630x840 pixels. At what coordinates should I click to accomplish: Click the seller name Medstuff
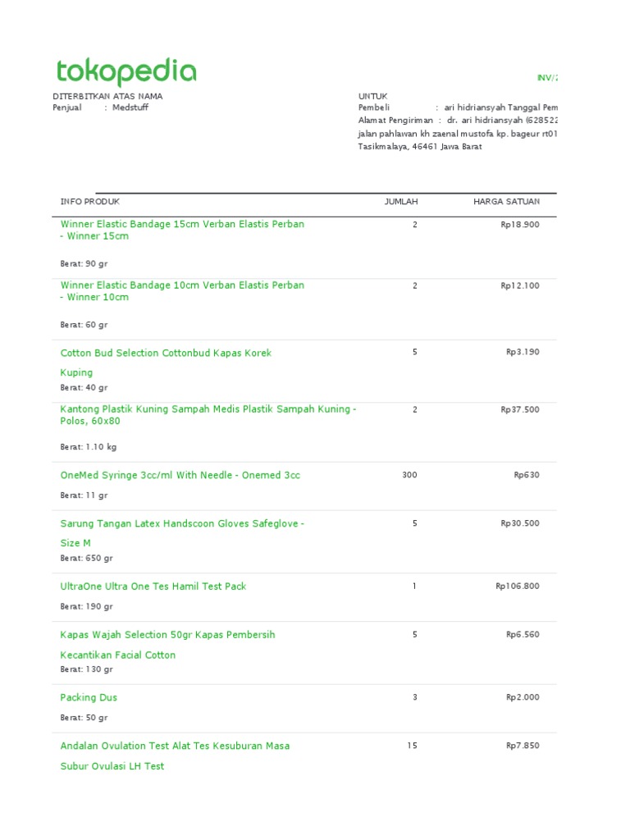[130, 107]
